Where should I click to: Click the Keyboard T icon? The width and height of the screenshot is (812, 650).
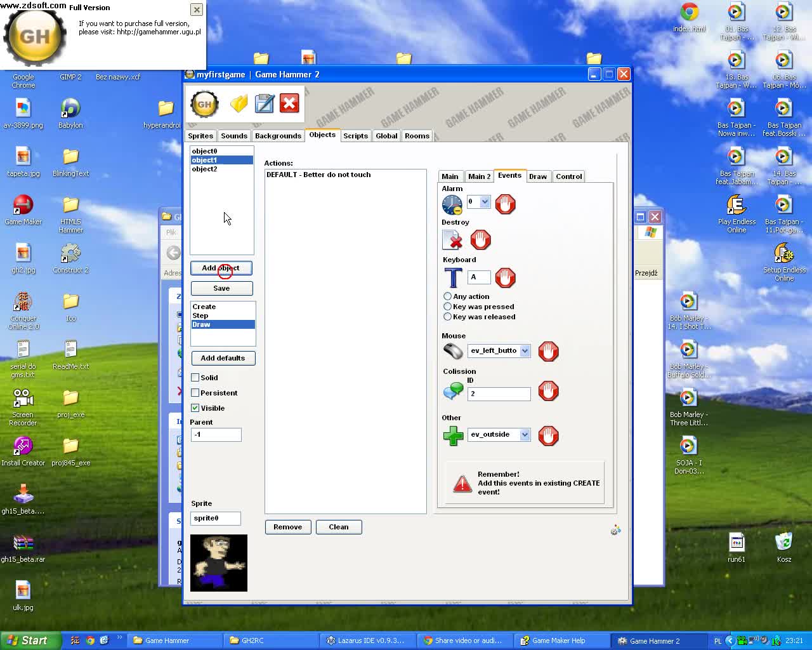[453, 277]
